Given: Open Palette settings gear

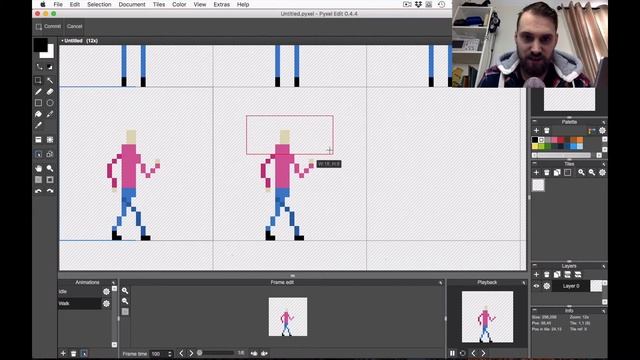Looking at the screenshot, I should point(602,131).
